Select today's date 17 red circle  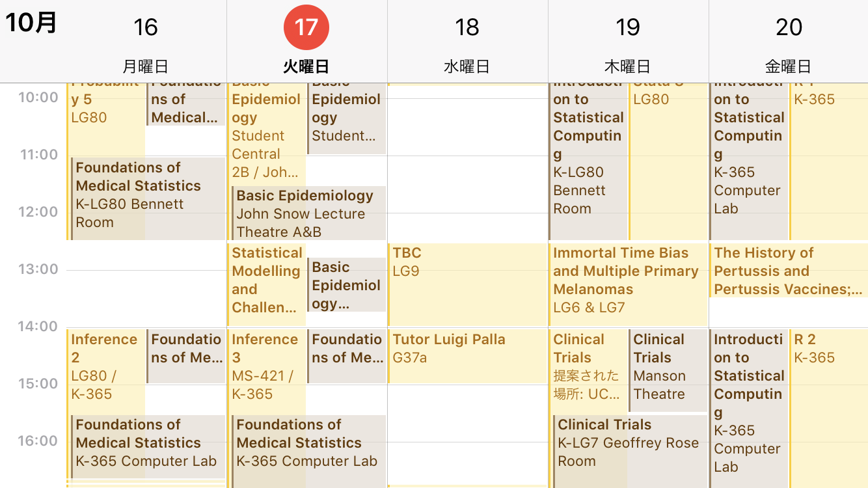306,27
